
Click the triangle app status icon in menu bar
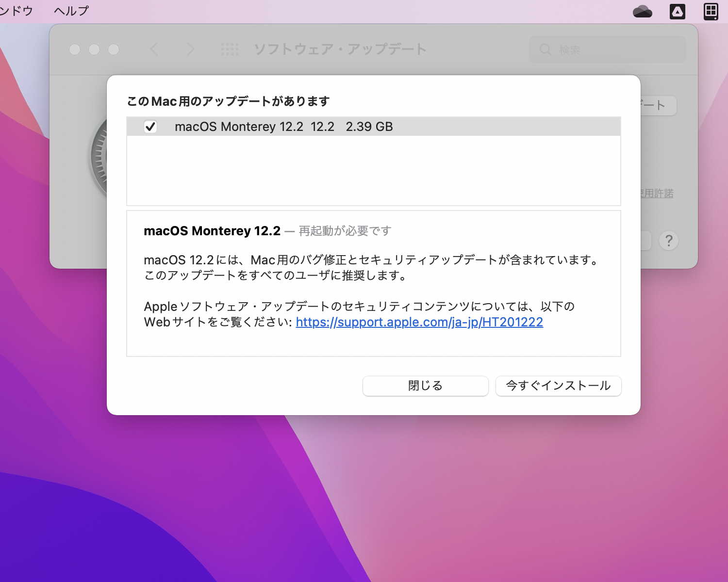click(678, 11)
